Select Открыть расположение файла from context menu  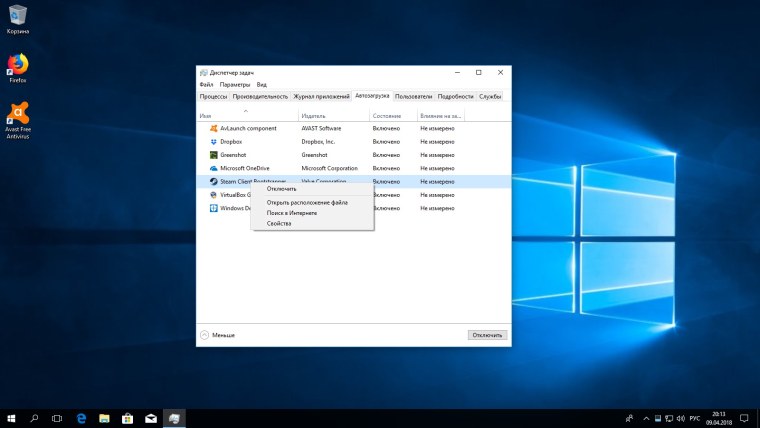[306, 202]
